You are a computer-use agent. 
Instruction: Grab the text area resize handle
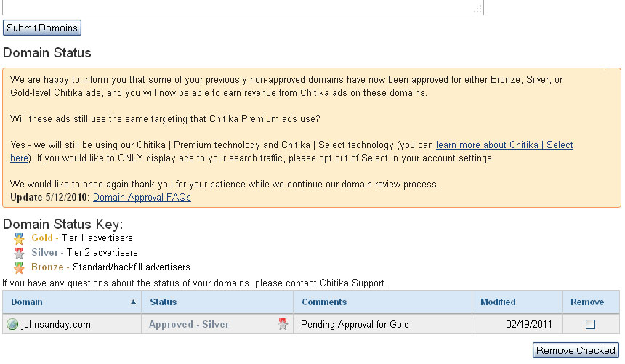[478, 10]
